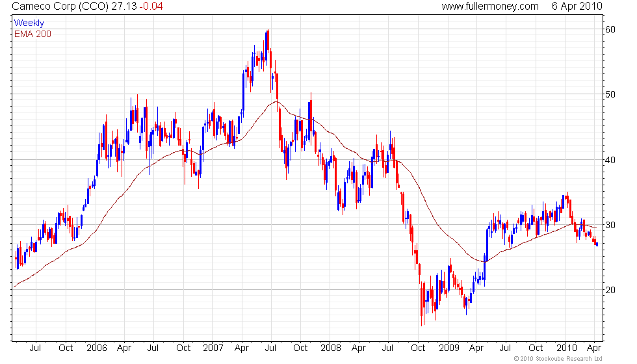
Task: Click the red -0.04 price change
Action: (151, 6)
